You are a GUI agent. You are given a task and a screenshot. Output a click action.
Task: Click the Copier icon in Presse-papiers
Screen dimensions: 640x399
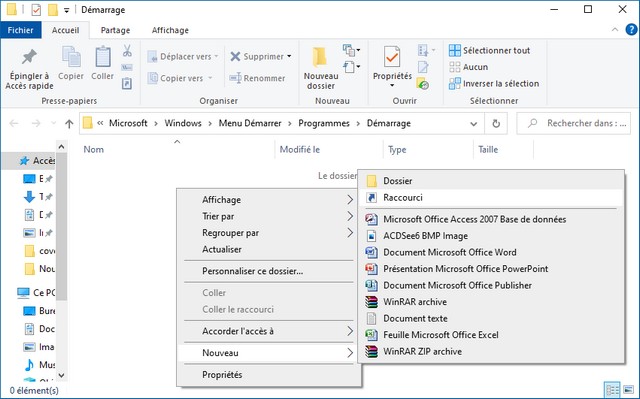click(x=71, y=56)
